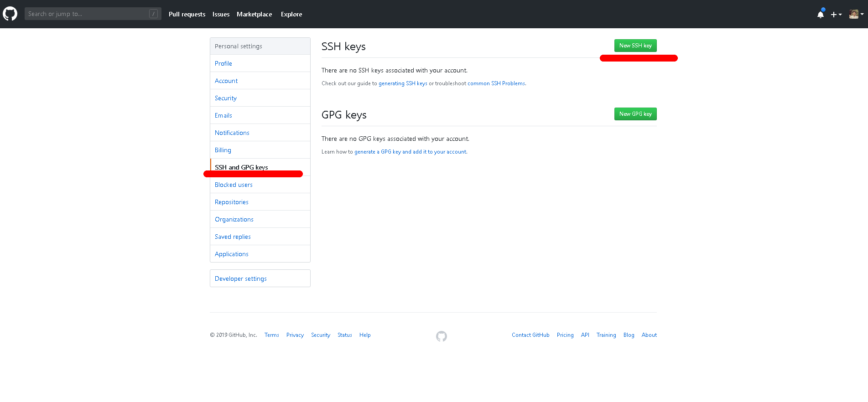Click the SSH keys heading
Screen dimensions: 868x402
(x=343, y=46)
